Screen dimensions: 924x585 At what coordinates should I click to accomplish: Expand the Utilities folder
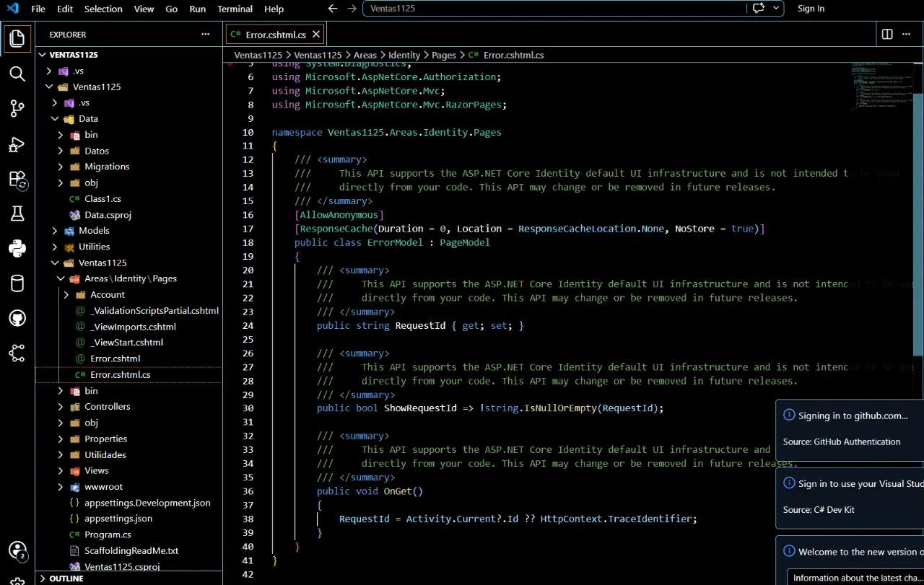click(x=54, y=247)
